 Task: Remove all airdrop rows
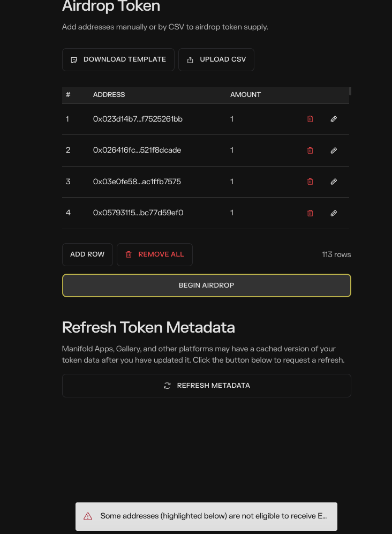point(155,254)
